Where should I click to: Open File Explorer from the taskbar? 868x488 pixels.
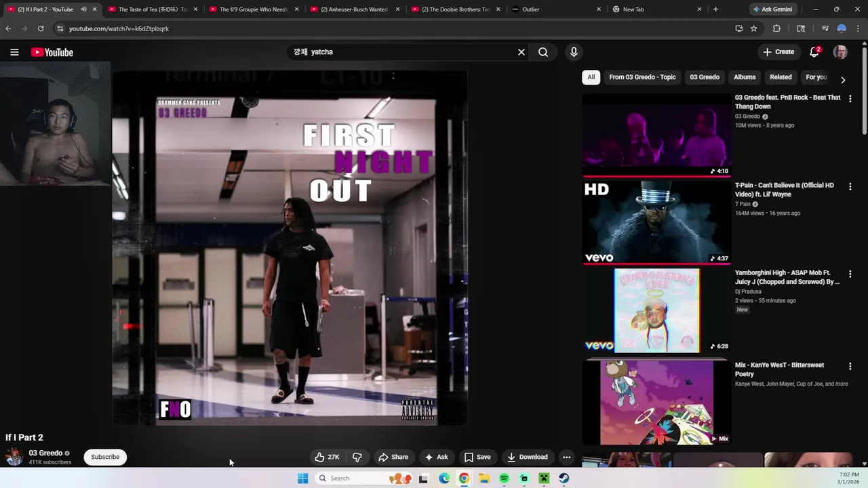(x=484, y=479)
